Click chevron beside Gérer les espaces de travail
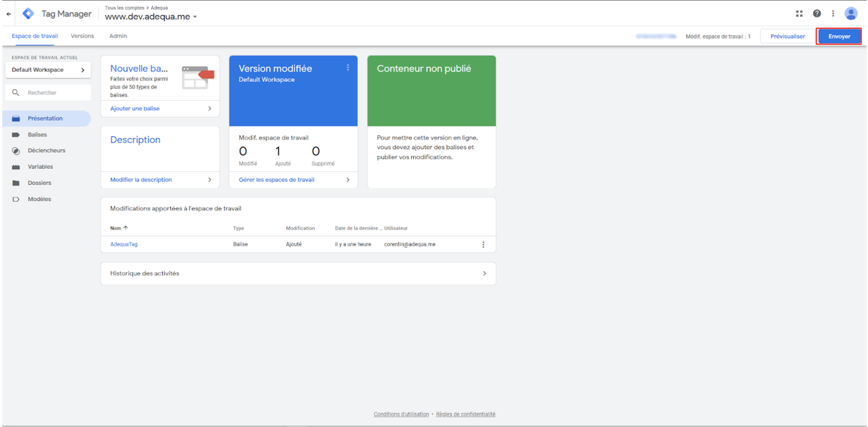 (x=348, y=180)
